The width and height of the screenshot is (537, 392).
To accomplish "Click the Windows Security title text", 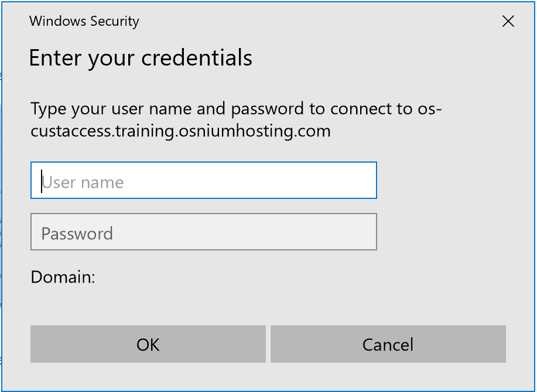I will (x=84, y=21).
